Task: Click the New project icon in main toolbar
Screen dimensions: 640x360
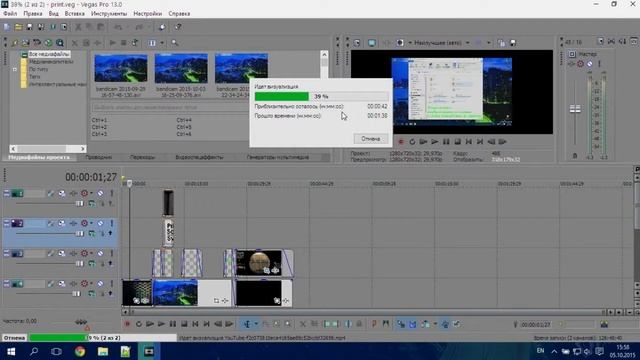Action: [x=7, y=27]
